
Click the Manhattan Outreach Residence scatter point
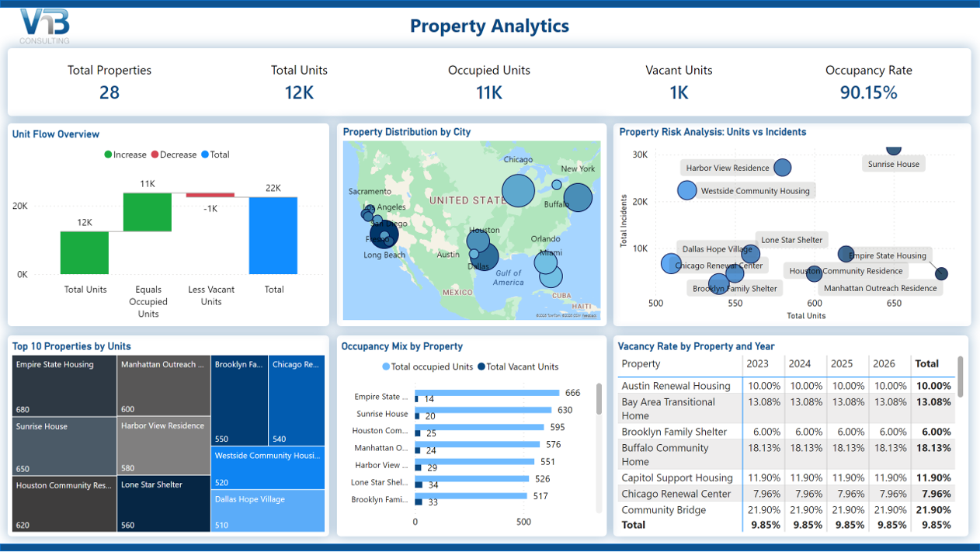814,273
